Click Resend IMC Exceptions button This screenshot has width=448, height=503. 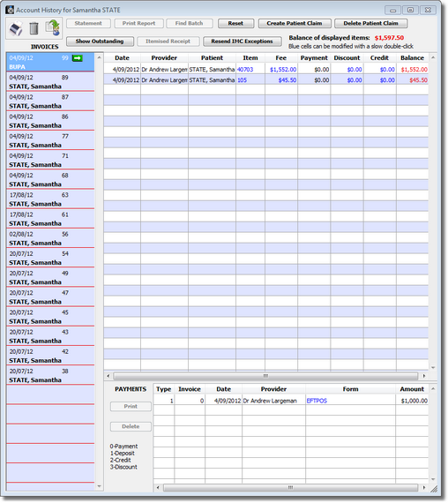pyautogui.click(x=243, y=41)
